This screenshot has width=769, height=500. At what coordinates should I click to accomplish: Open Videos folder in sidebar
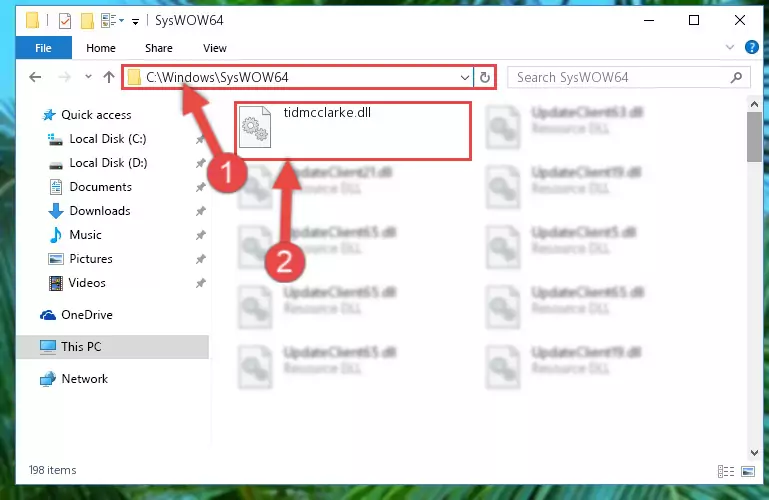pyautogui.click(x=87, y=283)
